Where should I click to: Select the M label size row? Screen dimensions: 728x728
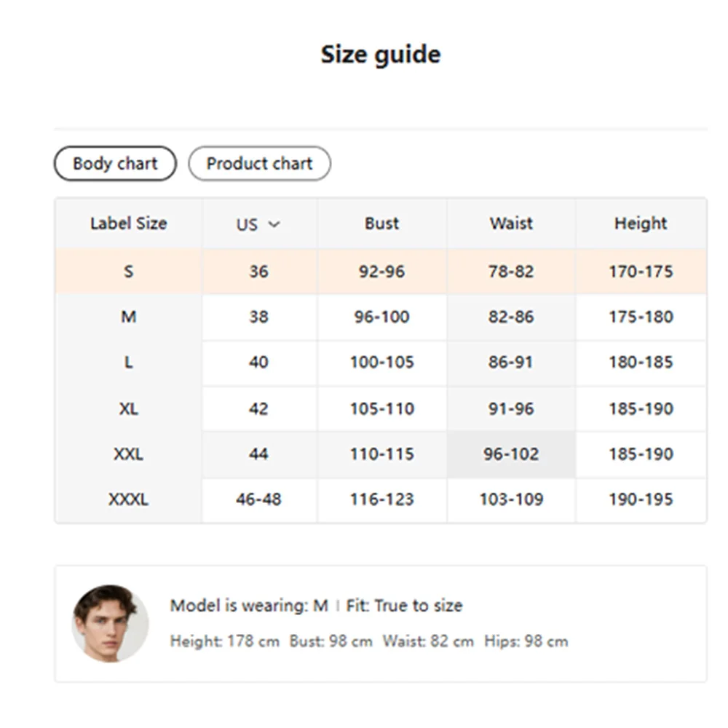pyautogui.click(x=128, y=317)
